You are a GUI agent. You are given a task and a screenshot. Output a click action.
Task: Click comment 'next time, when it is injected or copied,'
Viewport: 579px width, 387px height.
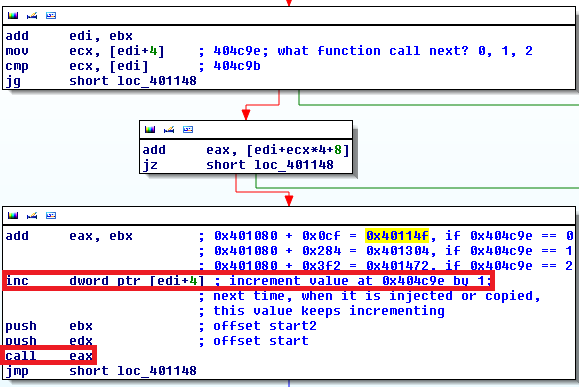coord(377,296)
